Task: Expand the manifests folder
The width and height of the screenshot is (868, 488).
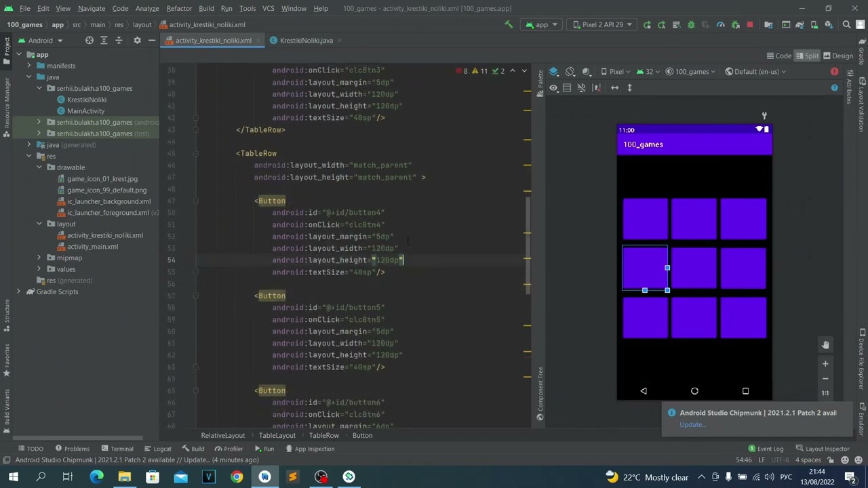Action: click(x=28, y=66)
